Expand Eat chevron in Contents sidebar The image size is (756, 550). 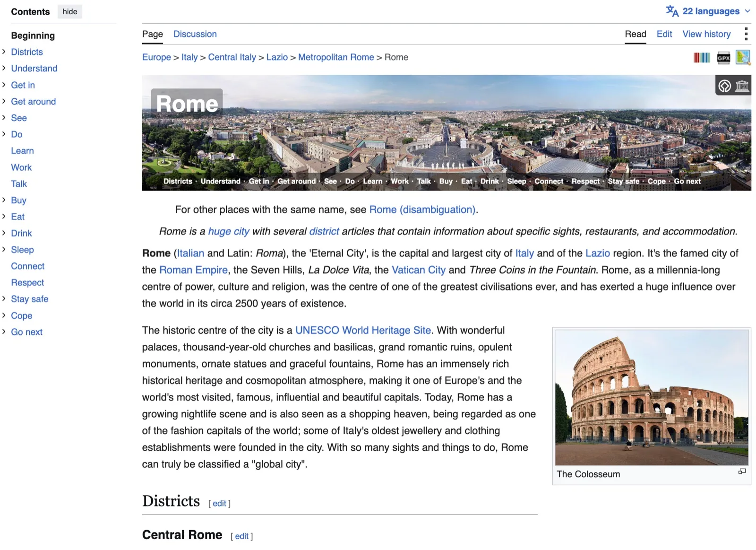pos(4,216)
